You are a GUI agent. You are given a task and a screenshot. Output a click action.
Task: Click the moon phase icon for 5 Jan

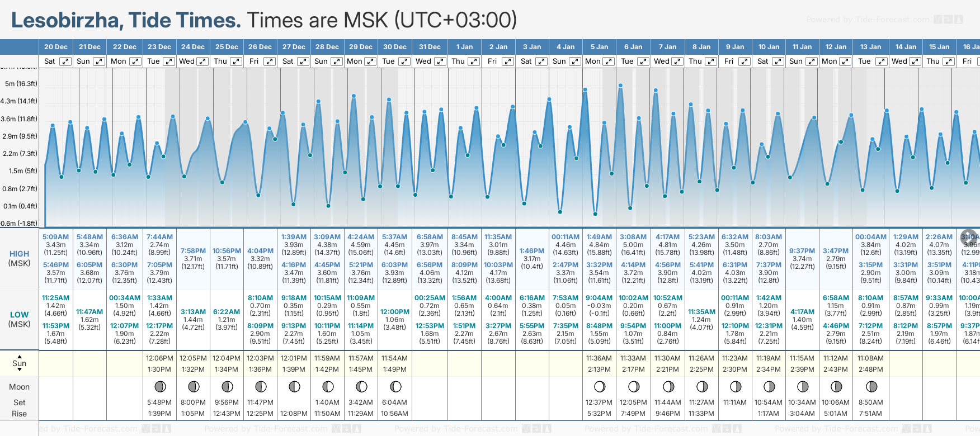pos(600,387)
